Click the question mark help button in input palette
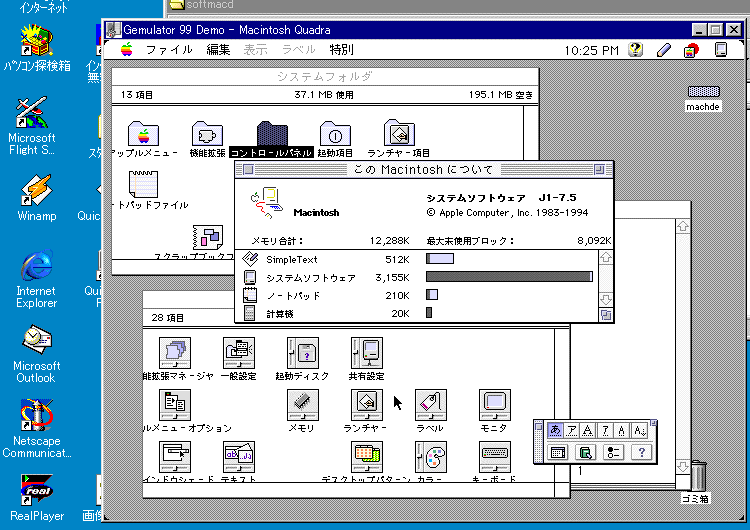750x530 pixels. 641,452
